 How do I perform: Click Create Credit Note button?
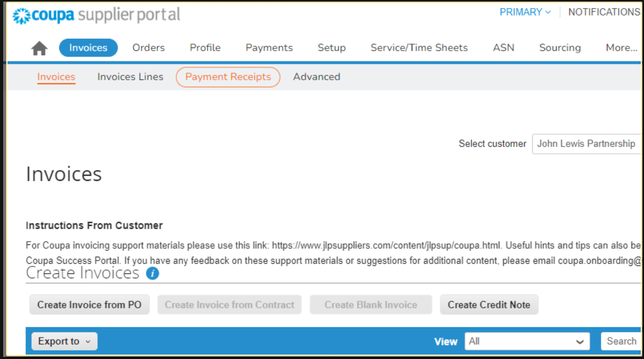pos(489,305)
